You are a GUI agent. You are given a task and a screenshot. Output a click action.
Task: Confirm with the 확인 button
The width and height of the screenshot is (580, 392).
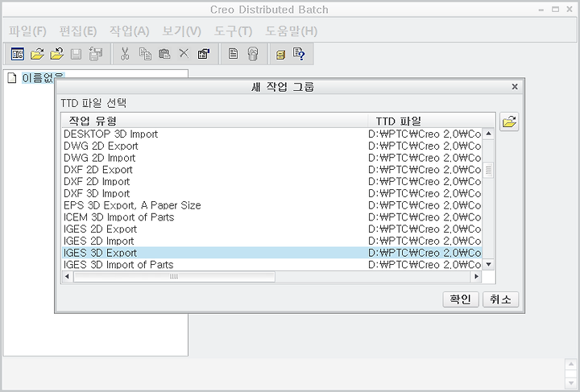pyautogui.click(x=461, y=299)
